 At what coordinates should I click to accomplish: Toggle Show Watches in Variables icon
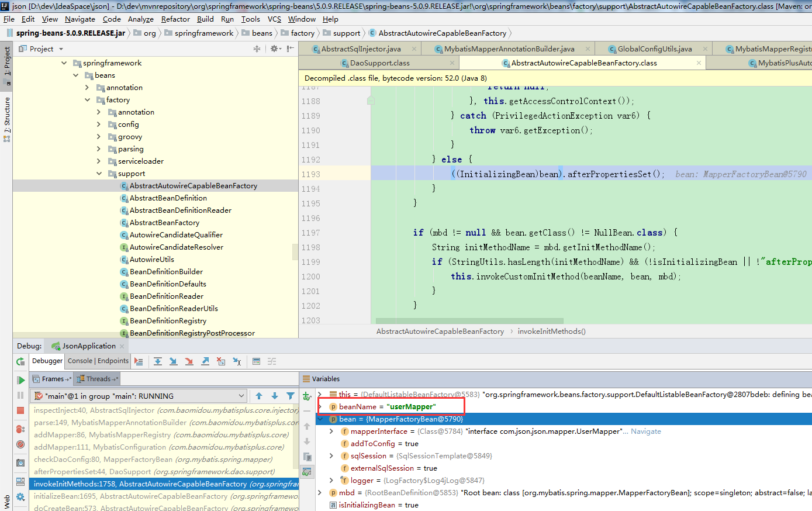307,471
